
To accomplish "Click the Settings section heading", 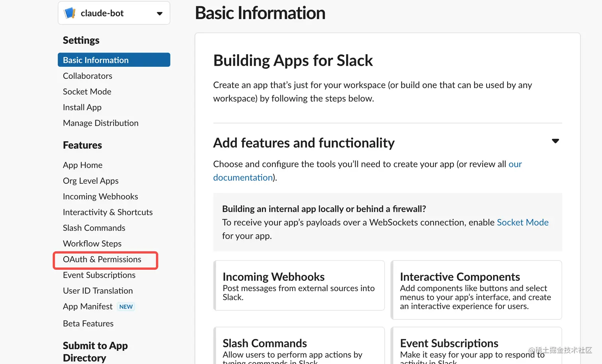I will (x=81, y=40).
